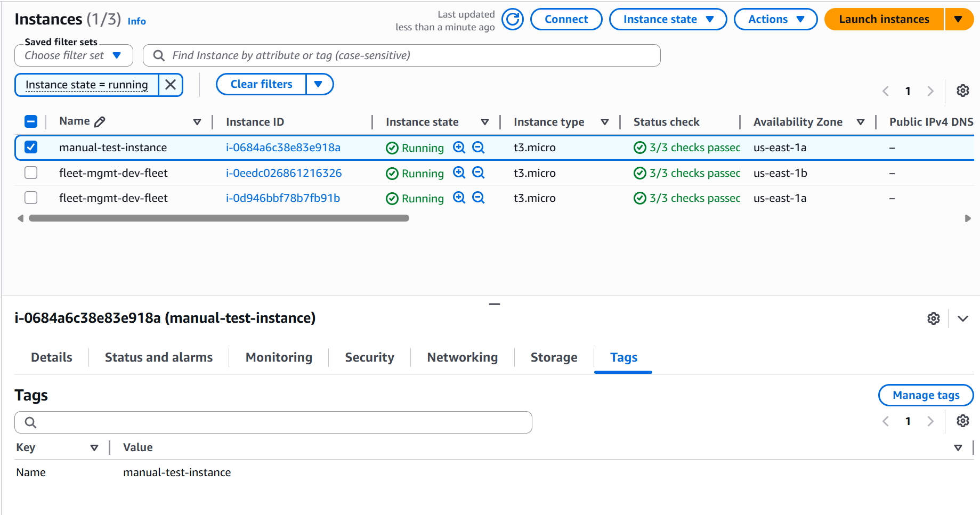Open the Storage tab
Screen dimensions: 980x515
point(554,357)
